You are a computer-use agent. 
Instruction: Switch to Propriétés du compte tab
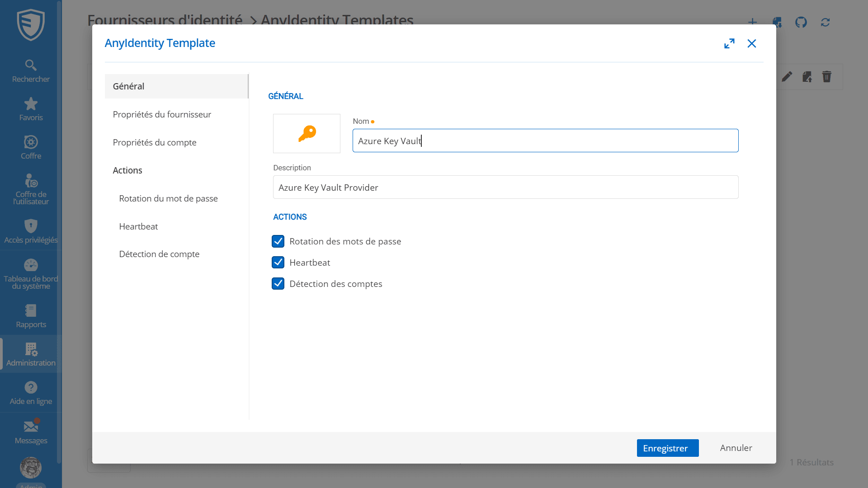(155, 142)
